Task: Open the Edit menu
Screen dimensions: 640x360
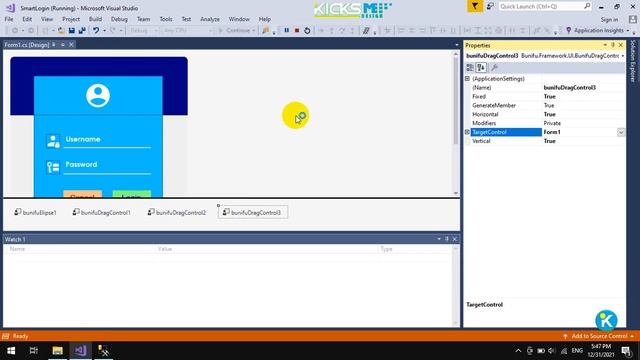Action: [27, 19]
